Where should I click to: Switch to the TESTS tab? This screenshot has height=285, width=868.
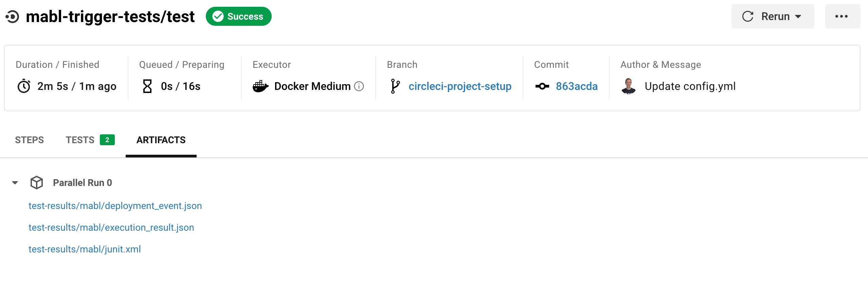[x=80, y=140]
